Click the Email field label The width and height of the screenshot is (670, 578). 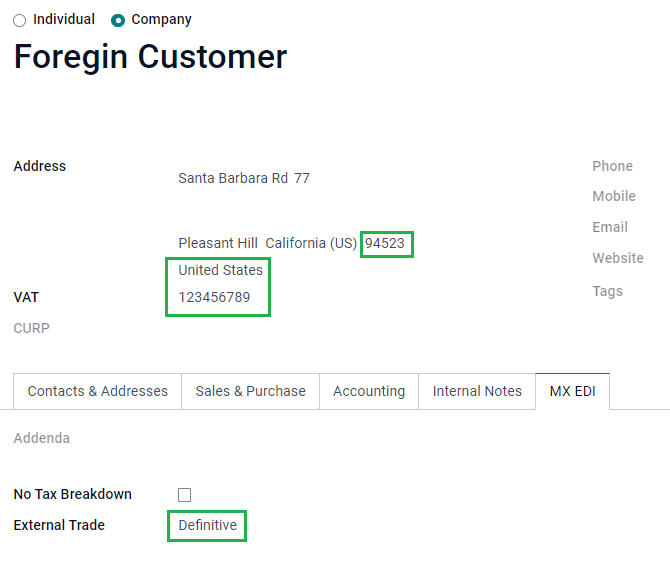point(610,227)
